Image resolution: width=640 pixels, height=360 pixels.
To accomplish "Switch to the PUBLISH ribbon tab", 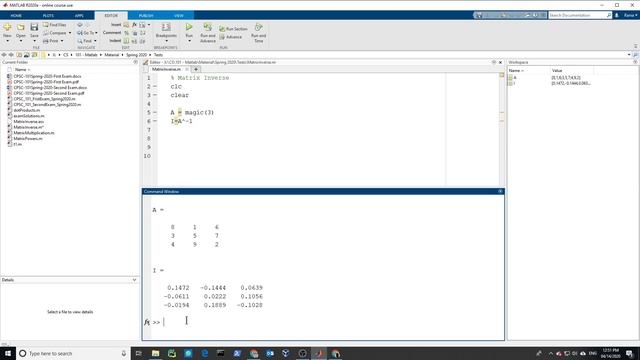I will pyautogui.click(x=146, y=16).
